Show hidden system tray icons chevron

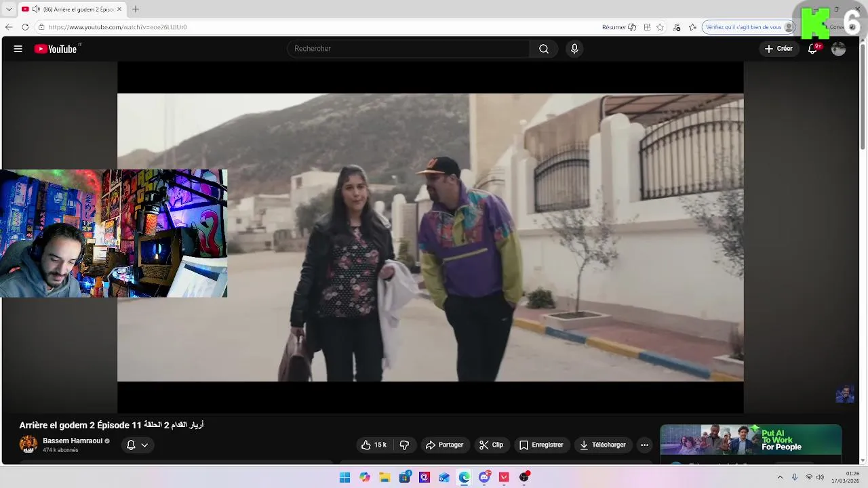click(780, 477)
